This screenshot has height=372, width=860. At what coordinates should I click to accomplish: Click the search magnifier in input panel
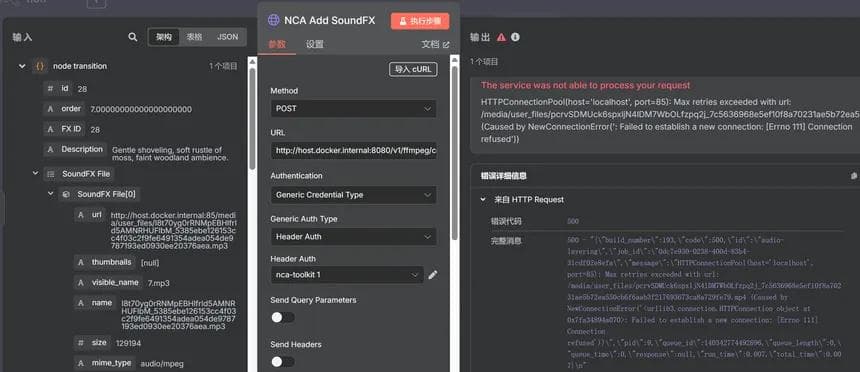[132, 37]
